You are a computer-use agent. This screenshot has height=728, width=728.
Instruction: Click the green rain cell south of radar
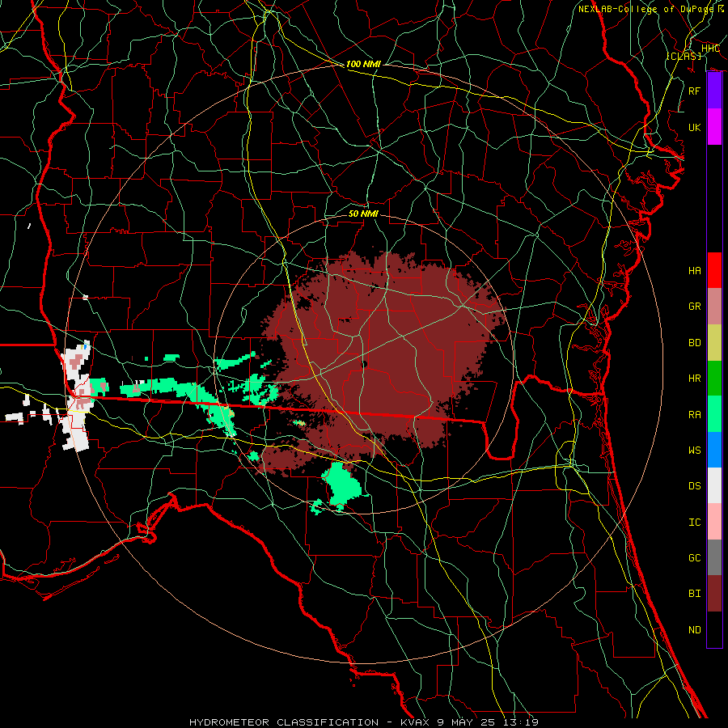343,485
